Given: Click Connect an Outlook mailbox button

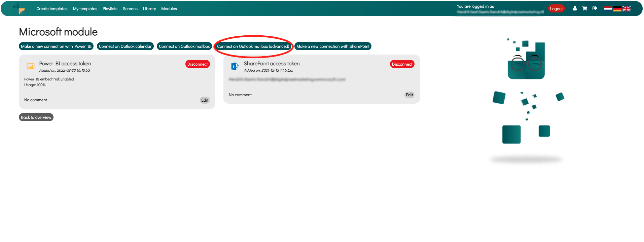Looking at the screenshot, I should click(x=184, y=46).
